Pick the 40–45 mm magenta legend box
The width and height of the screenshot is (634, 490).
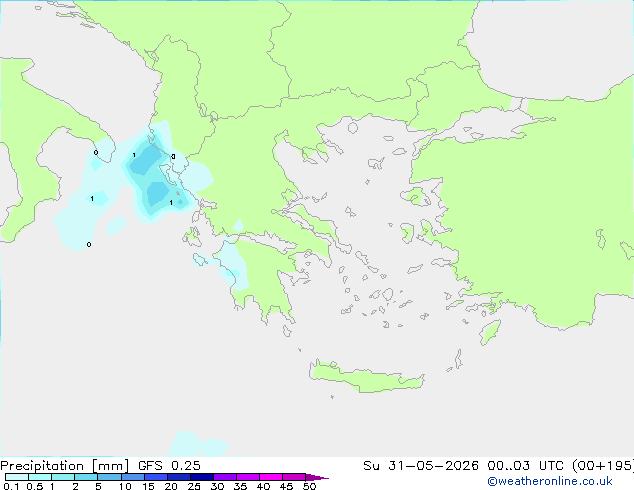(271, 477)
